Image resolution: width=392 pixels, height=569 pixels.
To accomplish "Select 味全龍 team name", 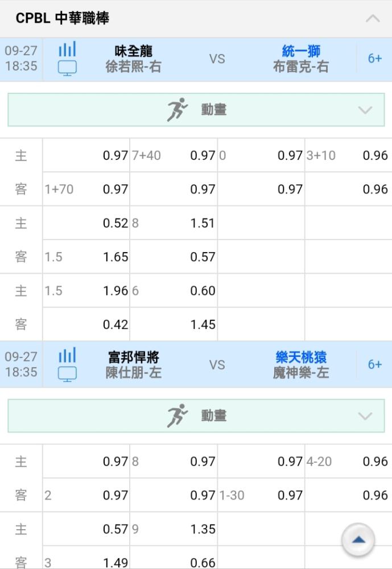I will pyautogui.click(x=133, y=51).
